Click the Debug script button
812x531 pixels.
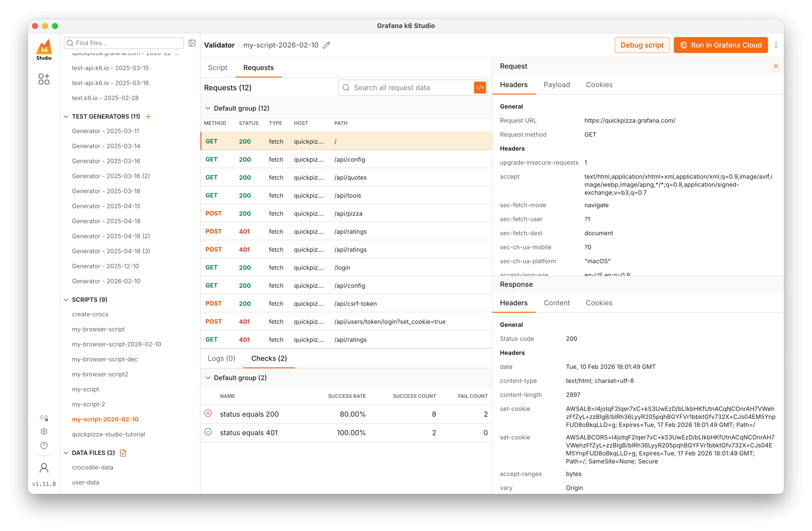pos(642,45)
